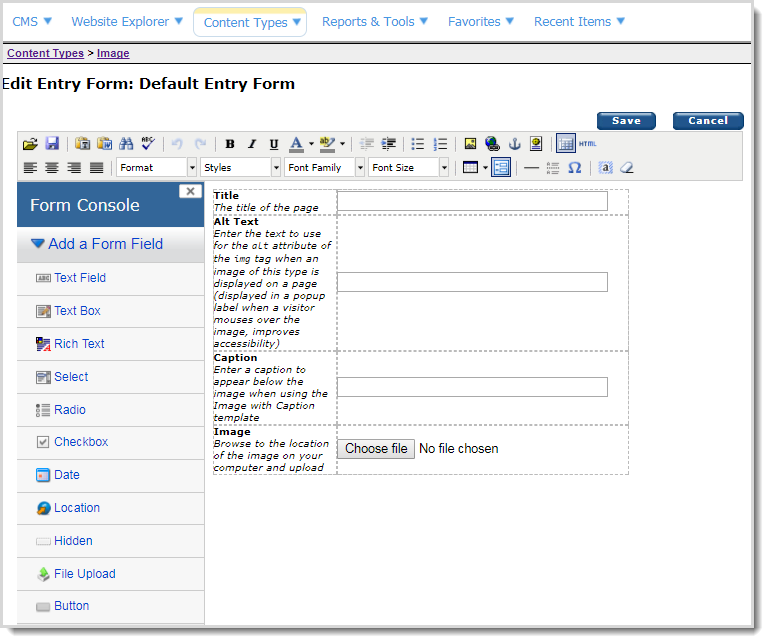Click the insert table icon

point(471,168)
